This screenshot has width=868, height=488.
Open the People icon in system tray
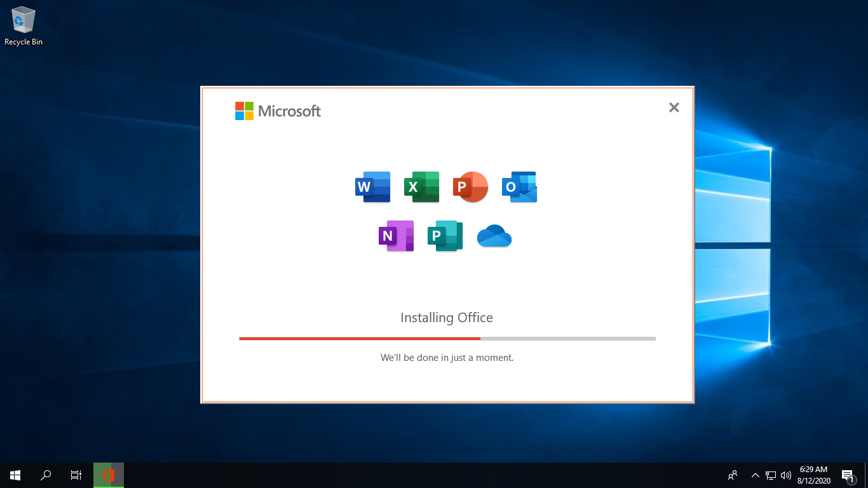733,475
